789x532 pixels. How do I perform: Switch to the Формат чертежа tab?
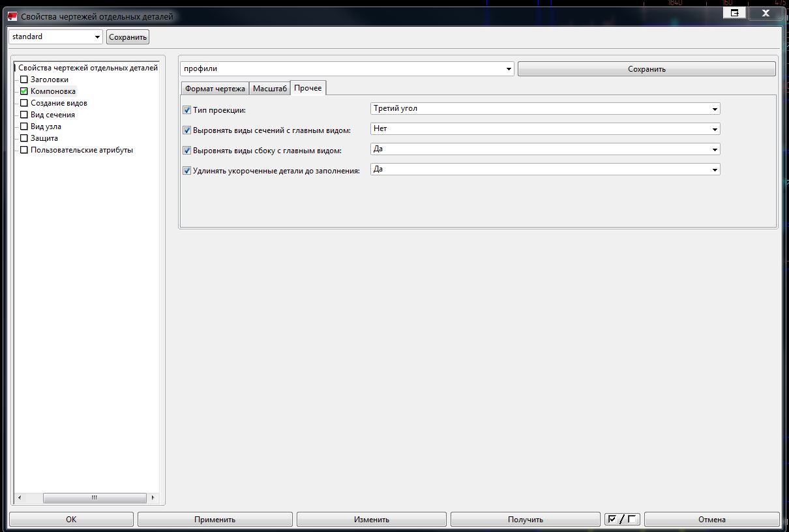(x=215, y=88)
